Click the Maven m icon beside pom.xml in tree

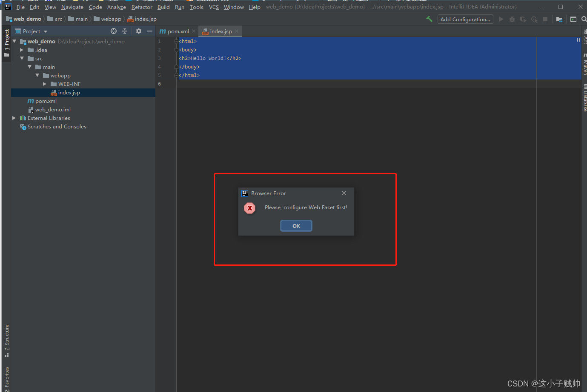click(31, 101)
